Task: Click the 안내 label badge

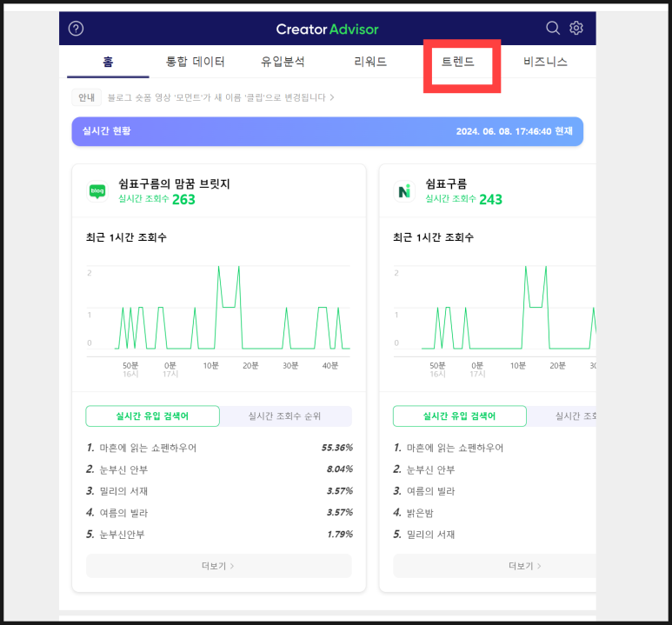Action: (87, 97)
